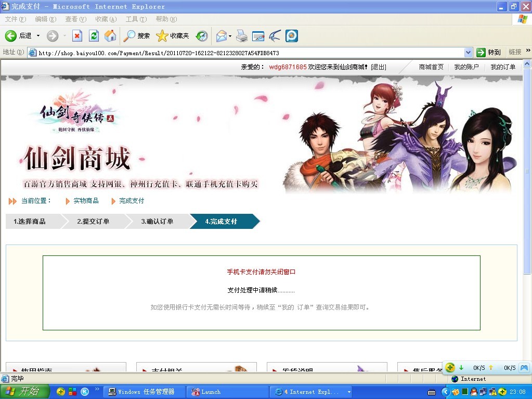The height and width of the screenshot is (399, 532).
Task: Open the Favorites (收藏夹) star button
Action: [x=172, y=35]
